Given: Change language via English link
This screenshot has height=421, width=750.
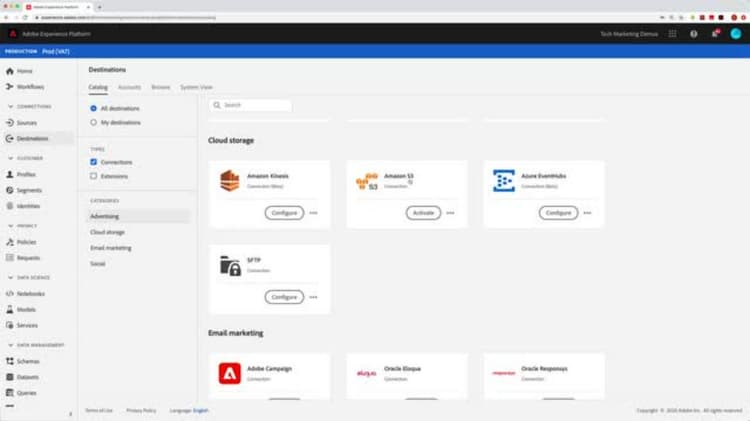Looking at the screenshot, I should point(201,410).
